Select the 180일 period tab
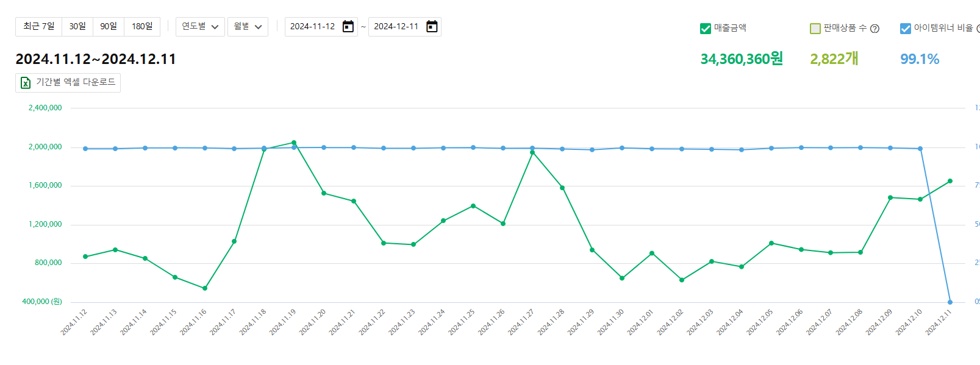This screenshot has height=365, width=980. coord(142,27)
